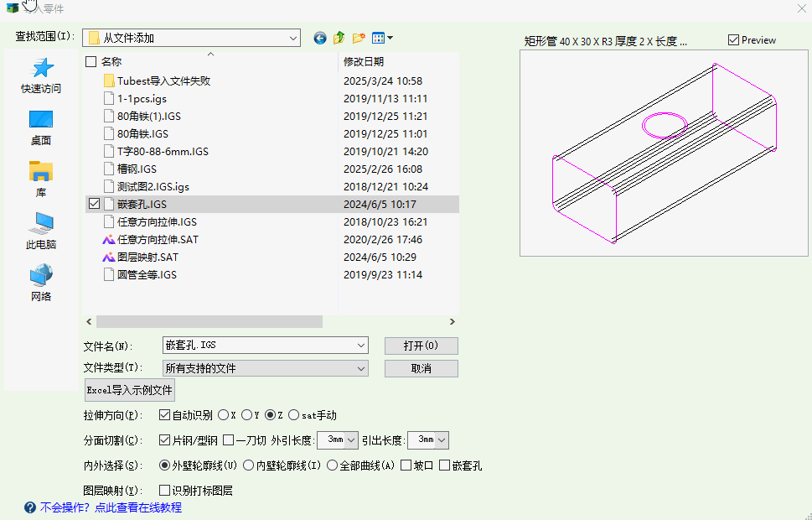Sort files by 修改日期 column header
The width and height of the screenshot is (812, 520).
tap(364, 61)
